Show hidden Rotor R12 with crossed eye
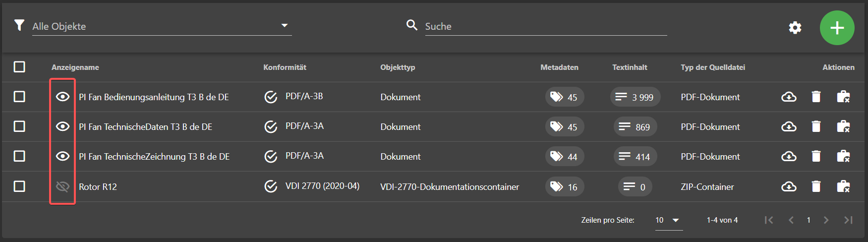 pos(62,186)
